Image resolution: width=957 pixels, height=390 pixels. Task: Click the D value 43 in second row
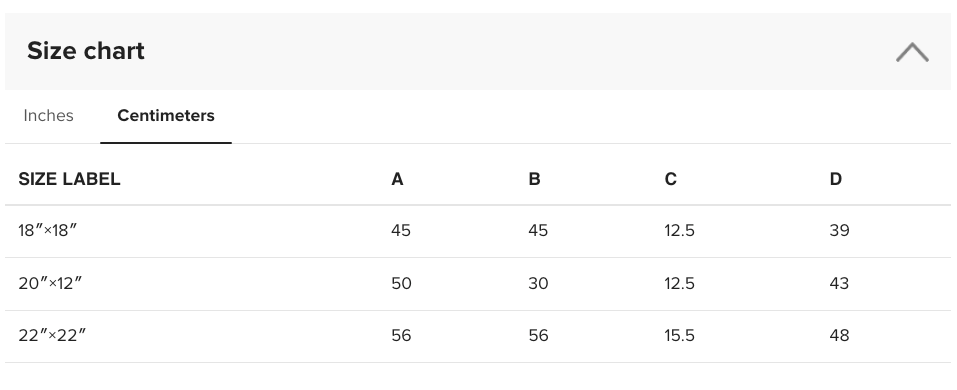coord(839,283)
